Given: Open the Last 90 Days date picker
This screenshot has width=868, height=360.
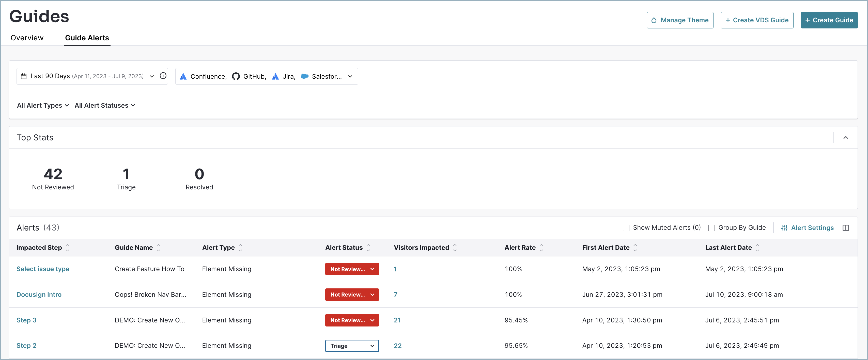Looking at the screenshot, I should (87, 76).
